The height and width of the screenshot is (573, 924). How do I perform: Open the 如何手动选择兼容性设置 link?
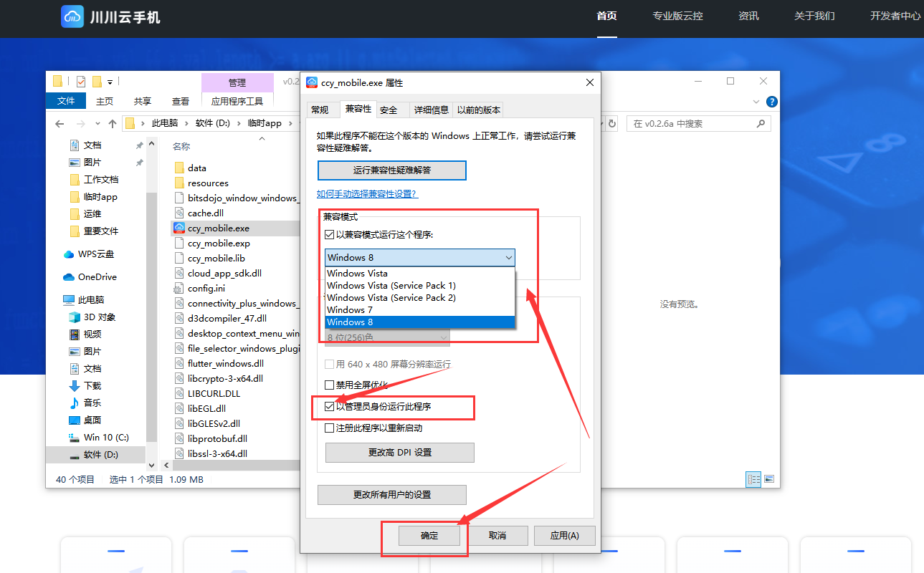pos(368,193)
